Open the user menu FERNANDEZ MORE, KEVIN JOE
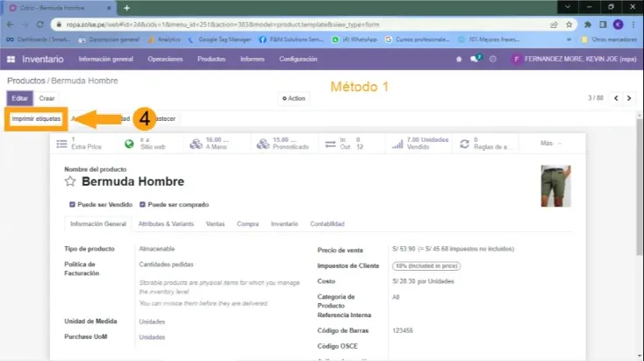 [x=570, y=59]
